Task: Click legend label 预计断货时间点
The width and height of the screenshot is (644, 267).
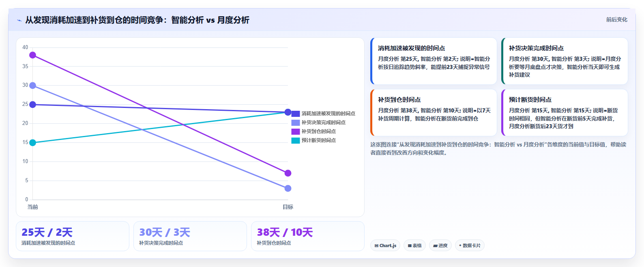Action: (319, 140)
